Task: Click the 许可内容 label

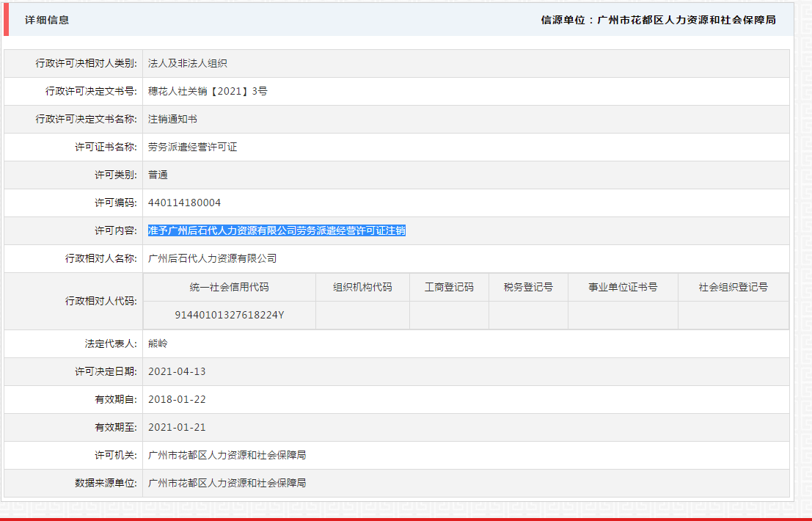Action: pyautogui.click(x=115, y=231)
